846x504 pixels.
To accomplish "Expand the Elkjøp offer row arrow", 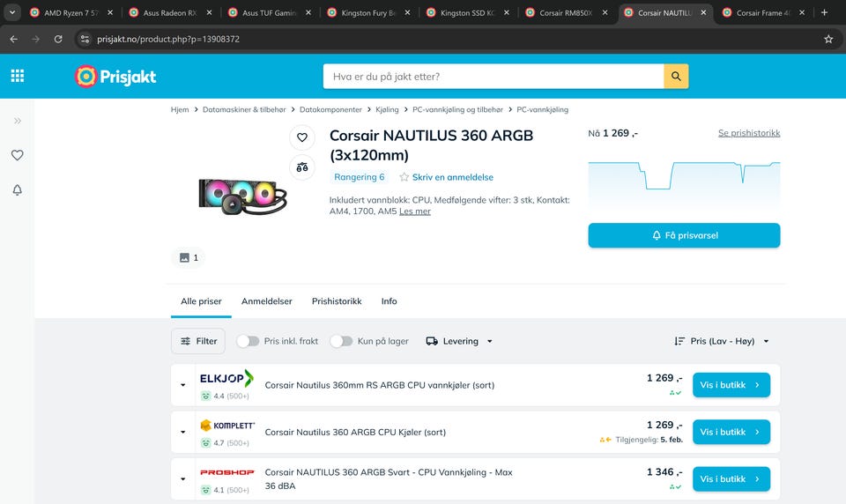I will tap(183, 385).
